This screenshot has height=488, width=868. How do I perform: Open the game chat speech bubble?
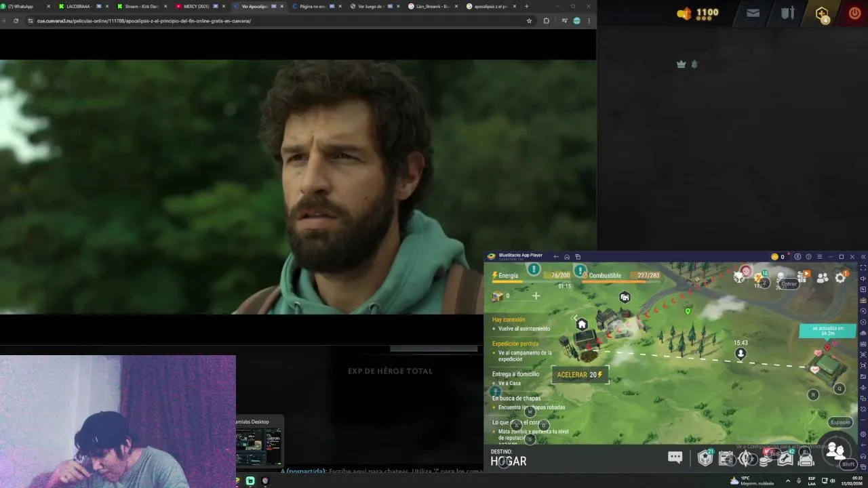pos(675,457)
